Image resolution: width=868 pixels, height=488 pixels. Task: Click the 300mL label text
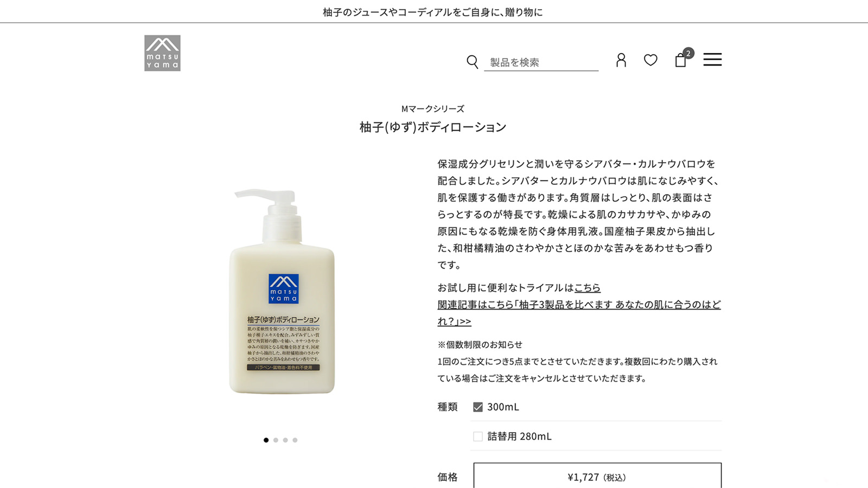[503, 407]
